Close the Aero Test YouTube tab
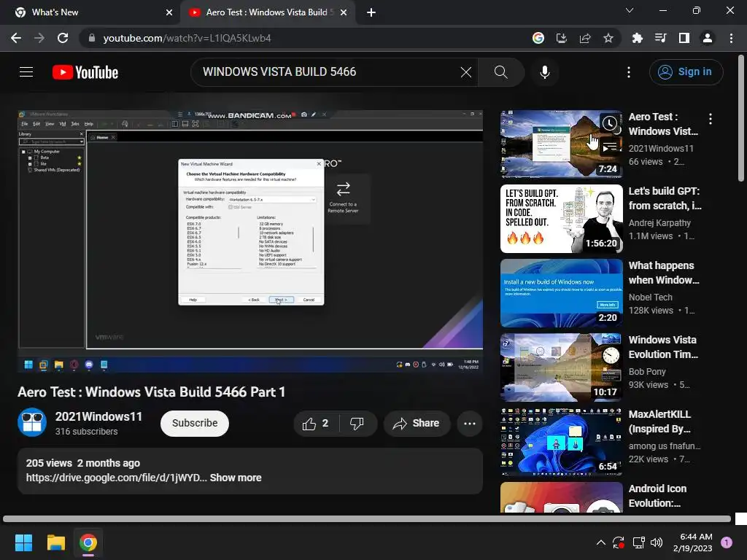The width and height of the screenshot is (747, 560). coord(344,12)
